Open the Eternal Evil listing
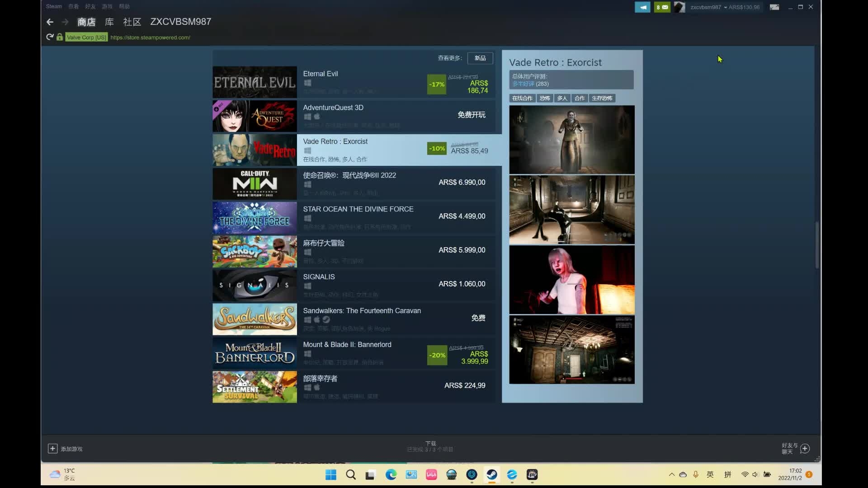Screen dimensions: 868x488 pyautogui.click(x=354, y=82)
